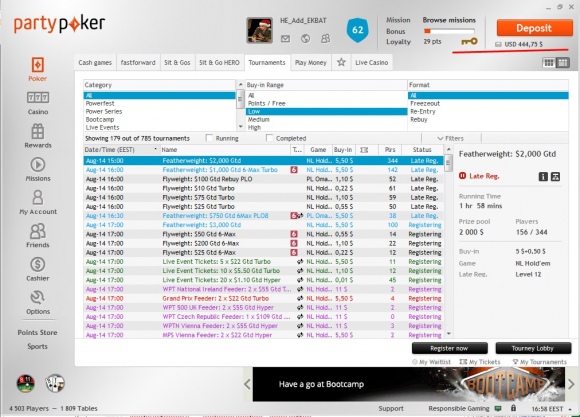Open My Account profile icon
This screenshot has width=580, height=417.
tap(38, 198)
